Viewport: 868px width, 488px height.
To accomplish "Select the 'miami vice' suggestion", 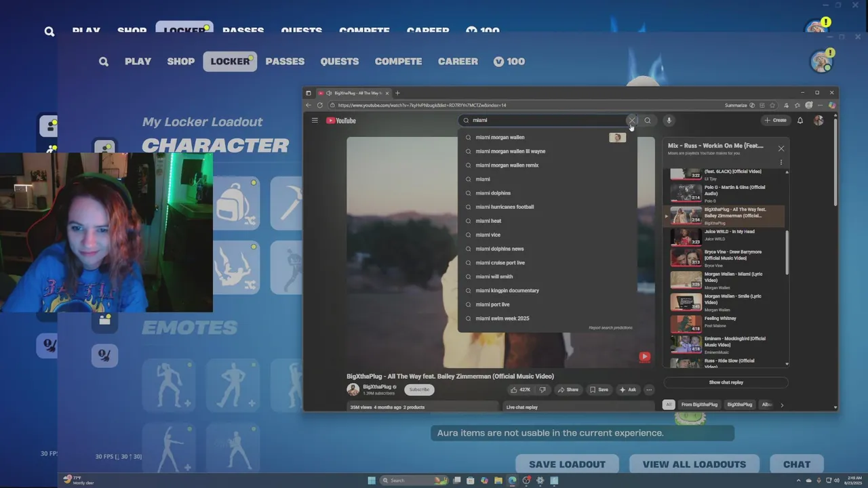I will pyautogui.click(x=547, y=235).
